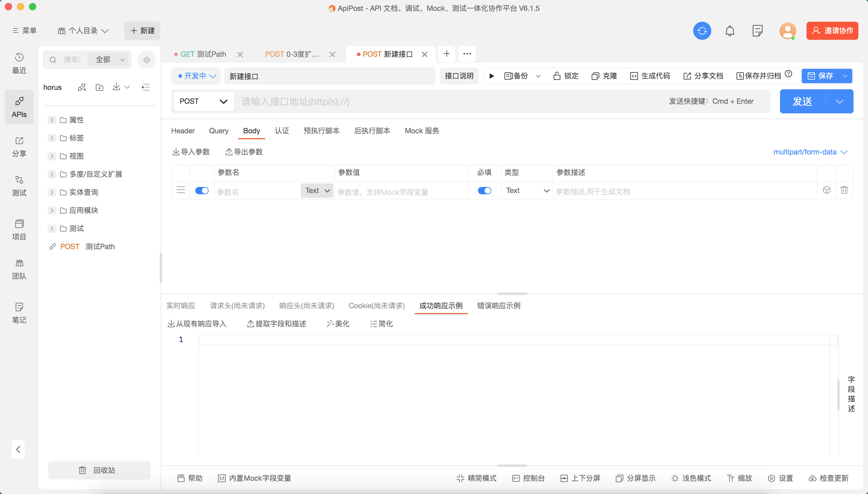Viewport: 868px width, 494px height.
Task: Close the GET 测试Path tab
Action: click(x=240, y=54)
